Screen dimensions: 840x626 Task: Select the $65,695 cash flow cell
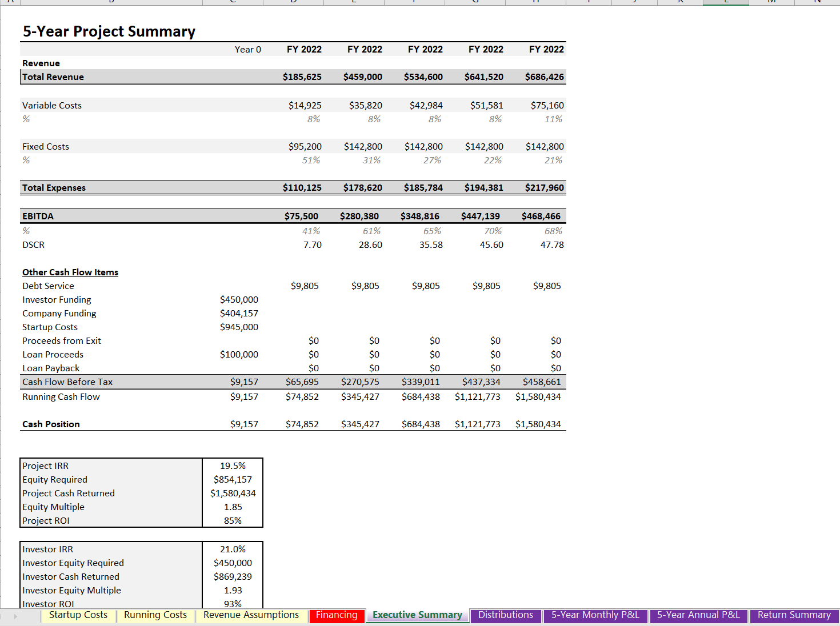tap(302, 382)
